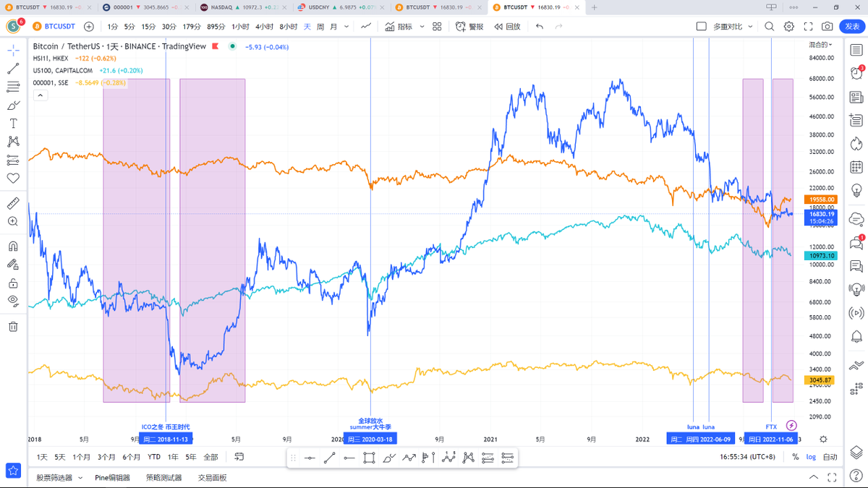Collapse the bottom panel chevron
Screen dimensions: 868x488
(x=815, y=477)
